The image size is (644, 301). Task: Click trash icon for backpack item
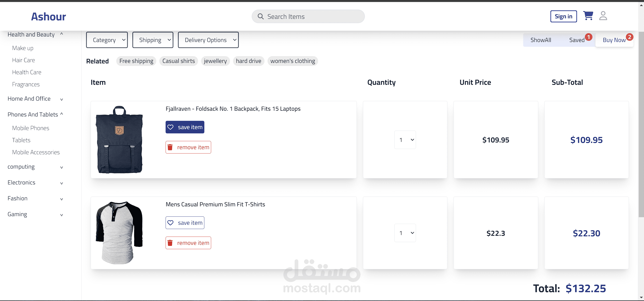[x=170, y=147]
